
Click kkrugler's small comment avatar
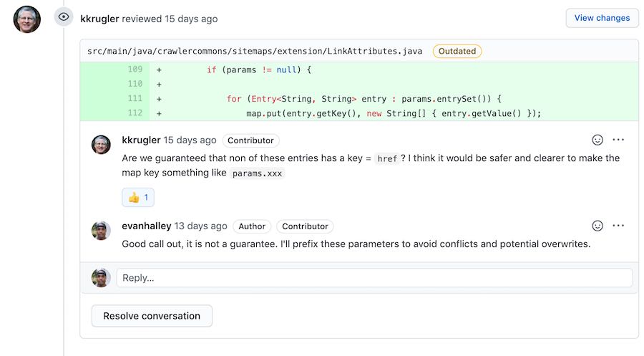tap(101, 145)
